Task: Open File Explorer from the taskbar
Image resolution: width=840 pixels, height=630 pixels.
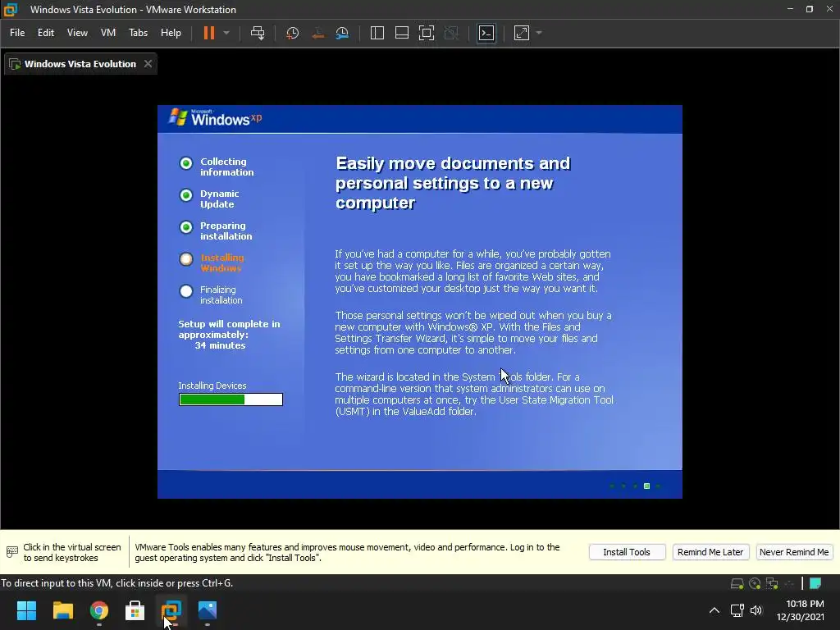Action: point(62,610)
